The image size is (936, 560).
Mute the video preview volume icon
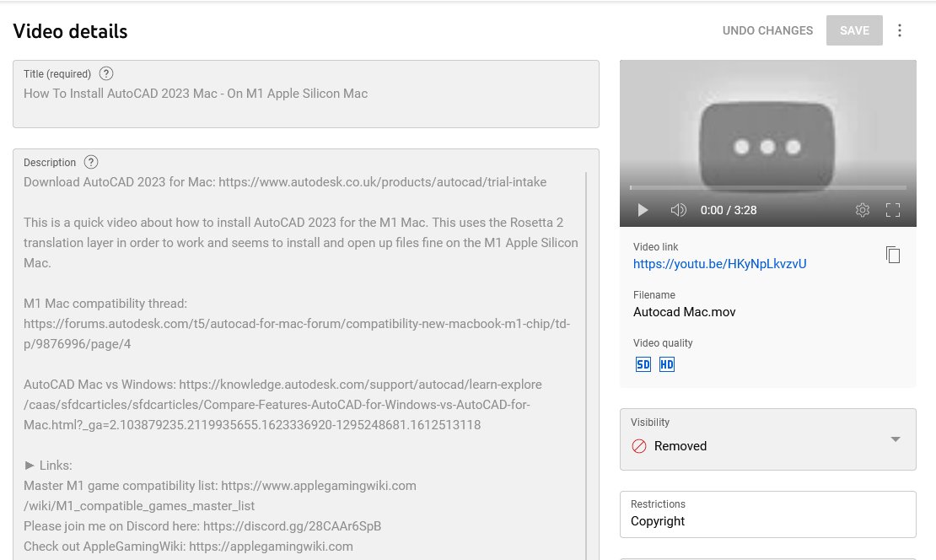pyautogui.click(x=678, y=210)
